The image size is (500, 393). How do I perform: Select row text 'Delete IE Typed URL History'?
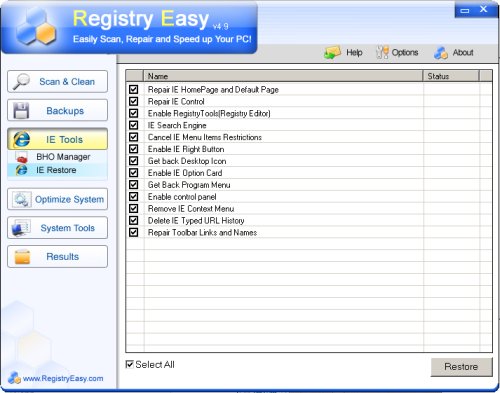tap(196, 220)
